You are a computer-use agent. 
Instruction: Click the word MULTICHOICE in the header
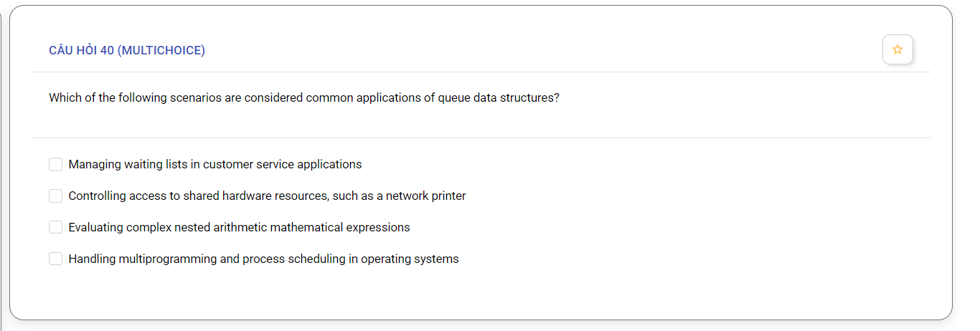(161, 50)
